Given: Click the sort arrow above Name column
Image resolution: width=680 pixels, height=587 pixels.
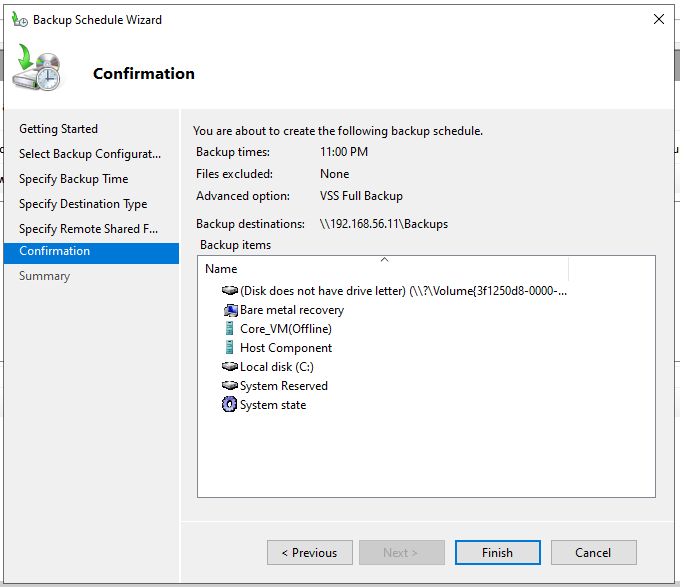Looking at the screenshot, I should coord(384,260).
